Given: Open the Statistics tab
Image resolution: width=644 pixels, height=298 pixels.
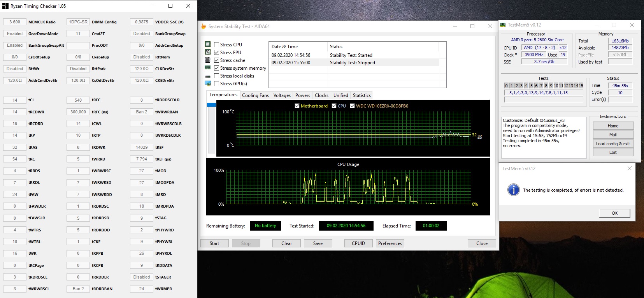Looking at the screenshot, I should tap(362, 95).
